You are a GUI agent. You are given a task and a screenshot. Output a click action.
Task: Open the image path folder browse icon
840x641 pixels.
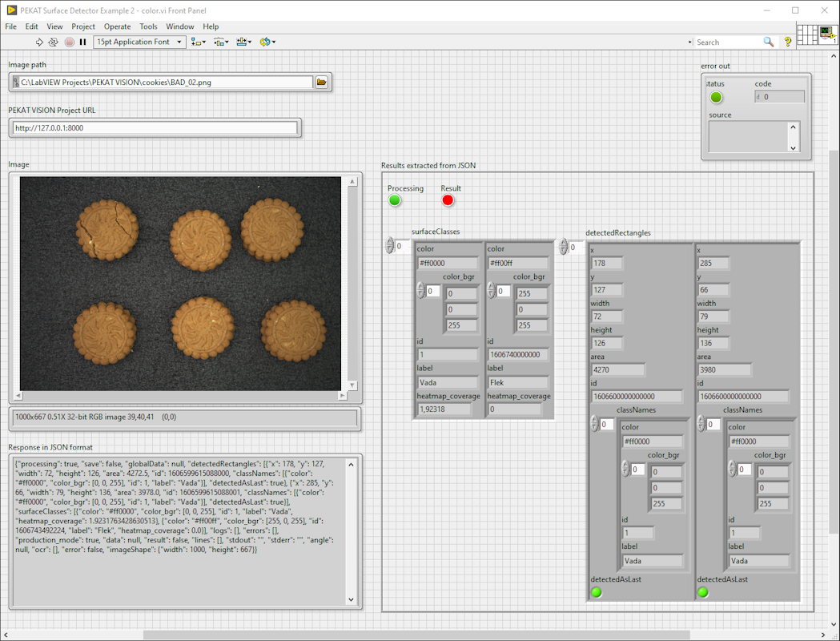(x=323, y=81)
